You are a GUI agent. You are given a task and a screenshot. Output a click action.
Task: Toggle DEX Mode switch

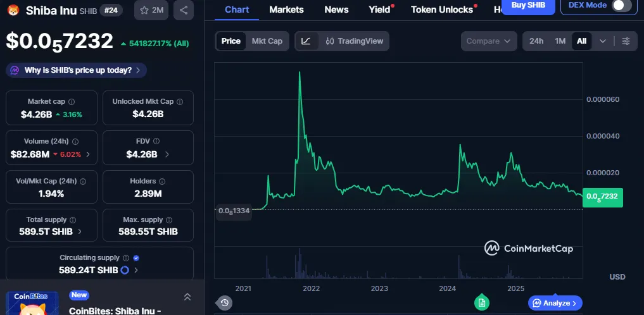click(x=621, y=6)
